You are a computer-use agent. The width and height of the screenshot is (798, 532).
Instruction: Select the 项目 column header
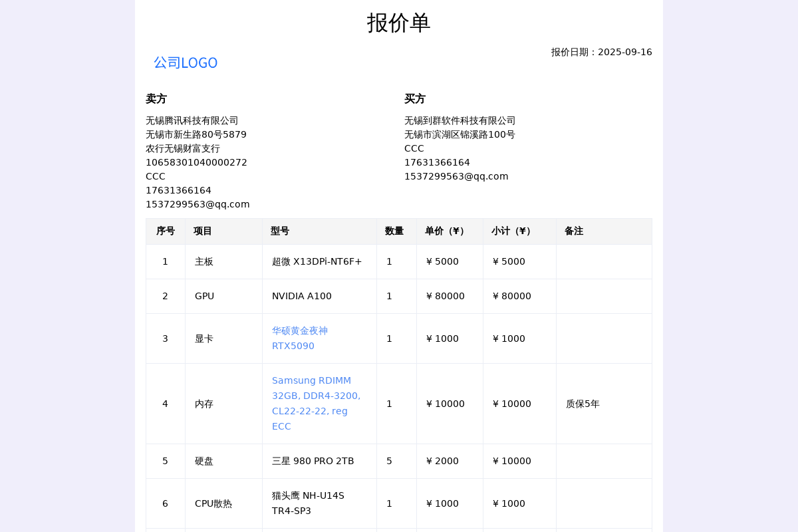click(x=203, y=231)
